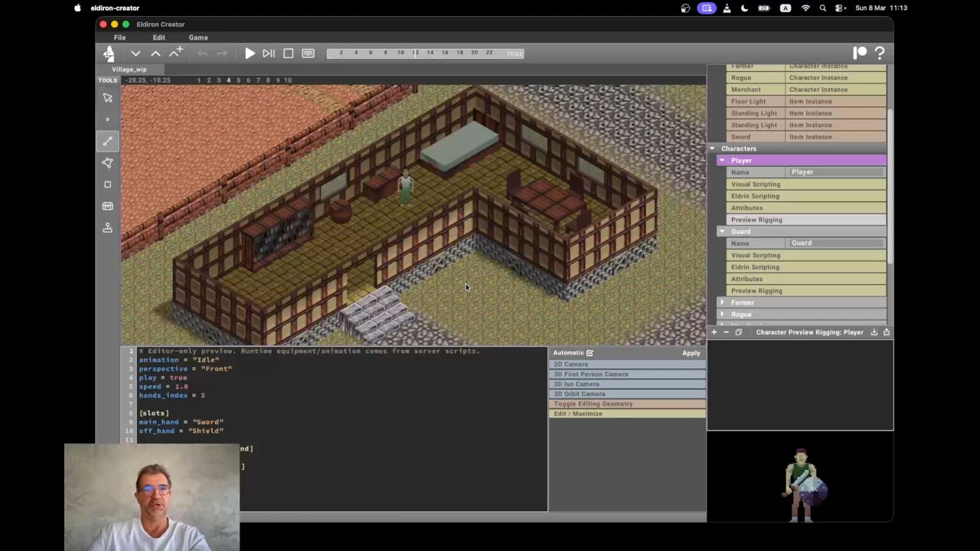The height and width of the screenshot is (551, 980).
Task: Select 3D Orbit Camera option
Action: (x=628, y=394)
